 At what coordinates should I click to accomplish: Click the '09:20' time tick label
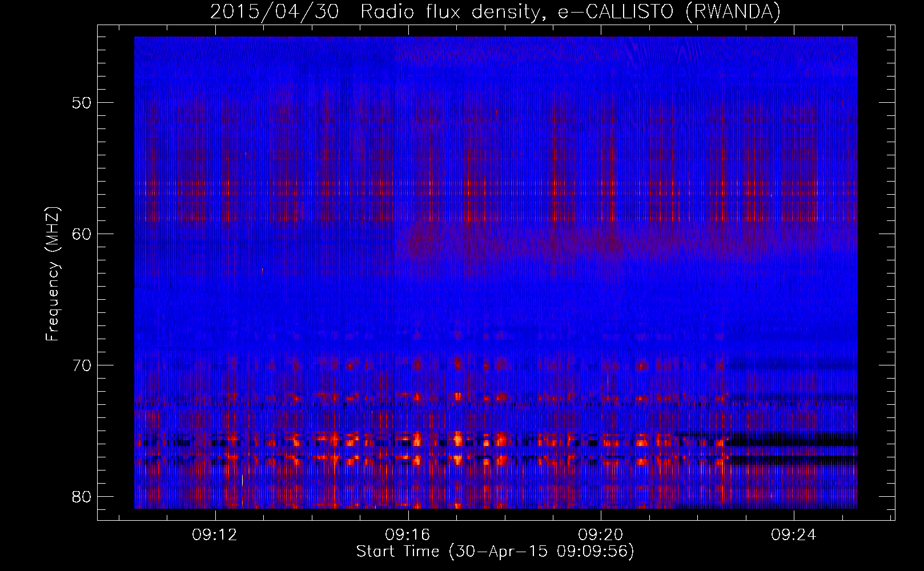[601, 535]
